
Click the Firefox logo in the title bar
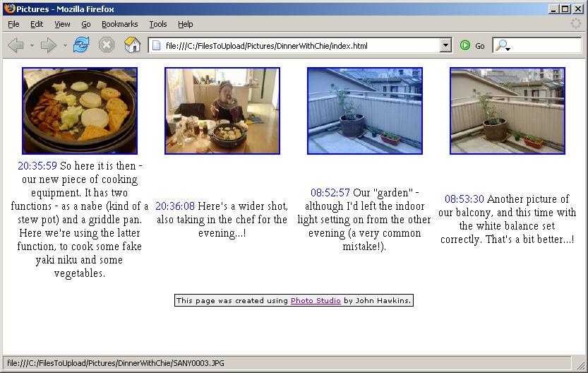9,8
